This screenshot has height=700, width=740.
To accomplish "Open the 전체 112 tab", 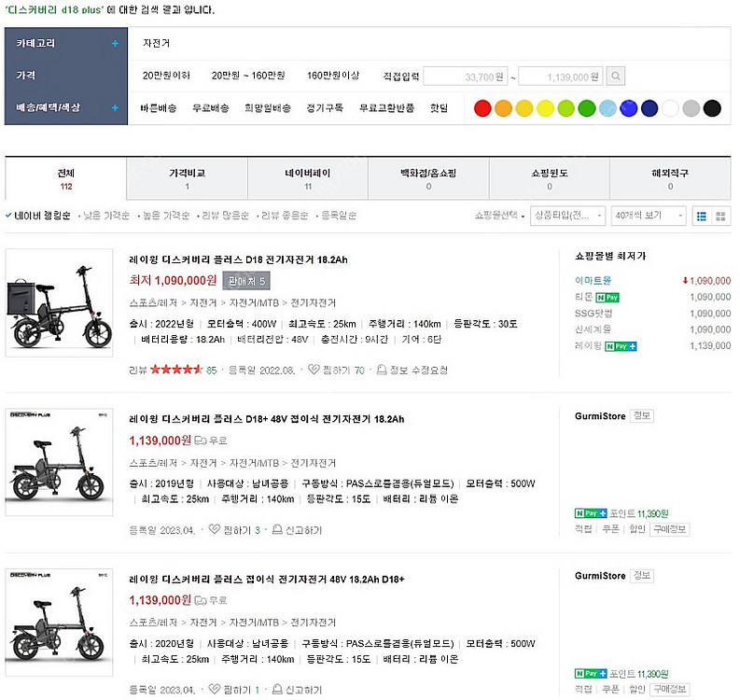I will point(66,179).
